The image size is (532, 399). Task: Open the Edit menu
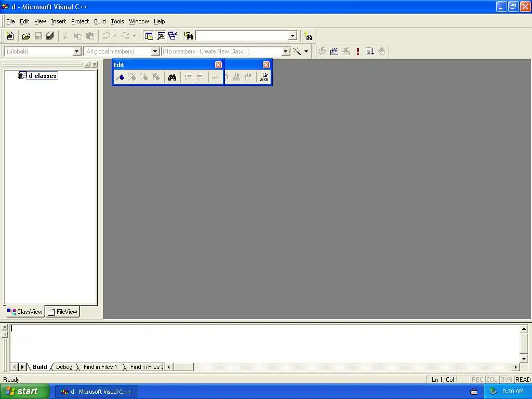pyautogui.click(x=24, y=21)
